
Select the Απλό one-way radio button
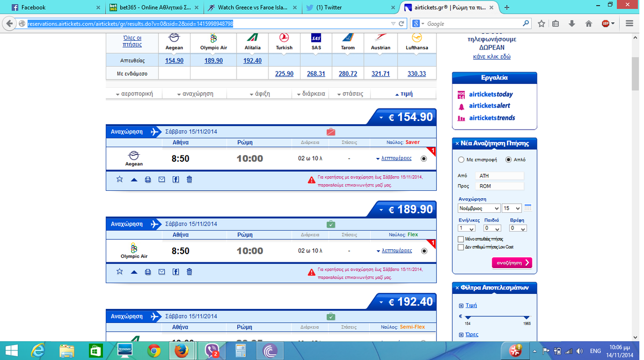509,160
